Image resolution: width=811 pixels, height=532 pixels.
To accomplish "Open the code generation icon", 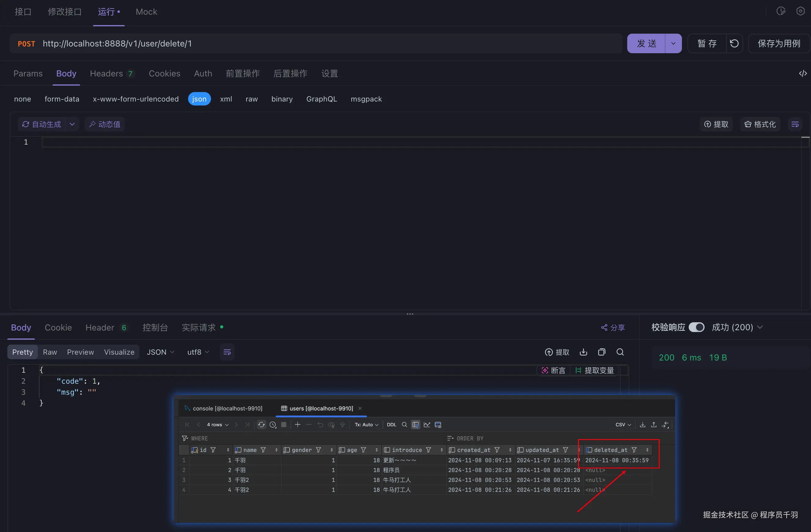I will pyautogui.click(x=802, y=74).
